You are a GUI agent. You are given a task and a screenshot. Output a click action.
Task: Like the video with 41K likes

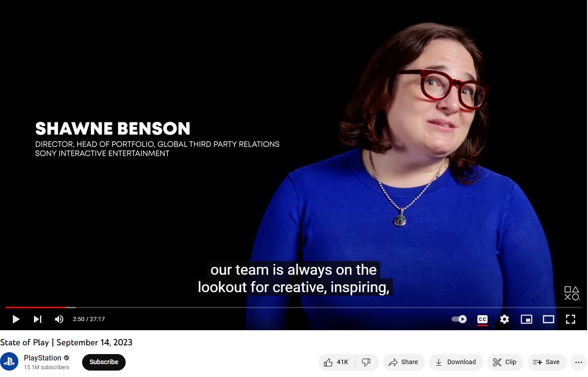point(337,362)
